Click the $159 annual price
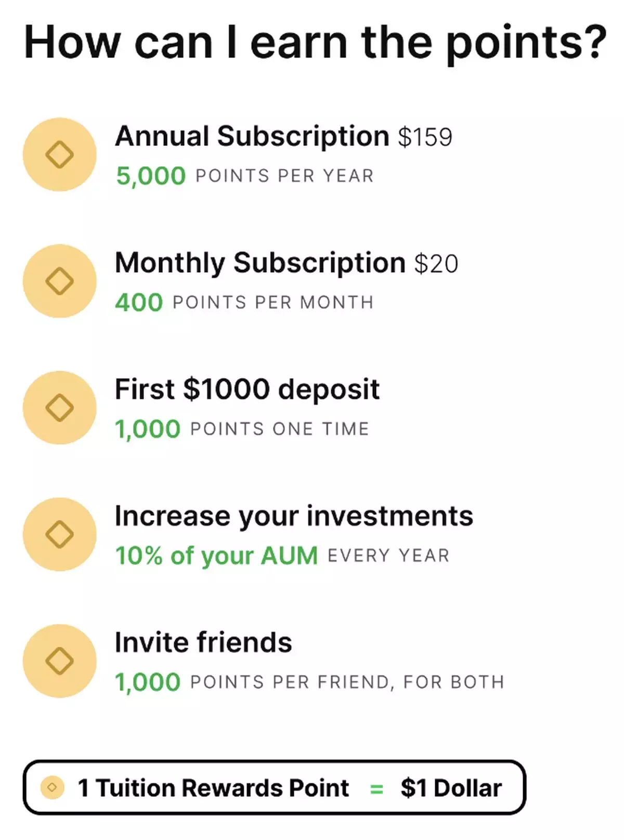This screenshot has width=624, height=840. coord(425,137)
